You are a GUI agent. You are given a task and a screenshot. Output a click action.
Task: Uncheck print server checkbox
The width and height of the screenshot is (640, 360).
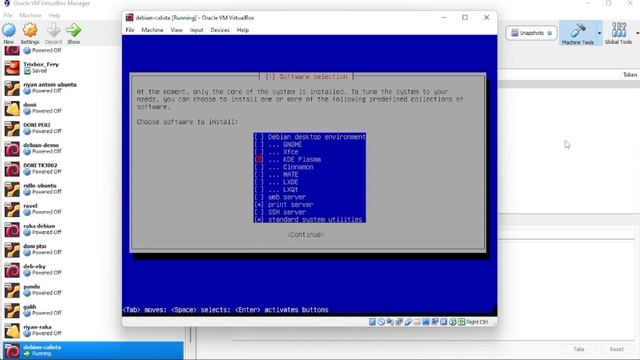pyautogui.click(x=259, y=205)
